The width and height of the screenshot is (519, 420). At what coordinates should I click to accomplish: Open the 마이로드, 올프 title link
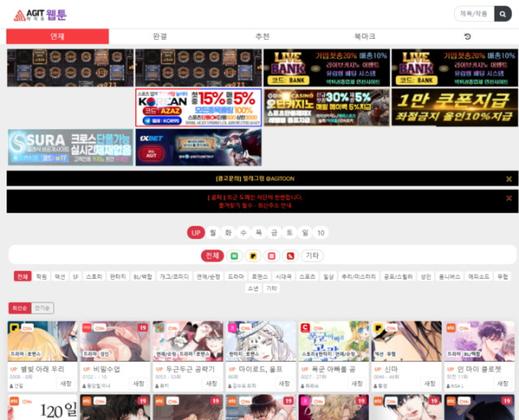click(x=260, y=369)
